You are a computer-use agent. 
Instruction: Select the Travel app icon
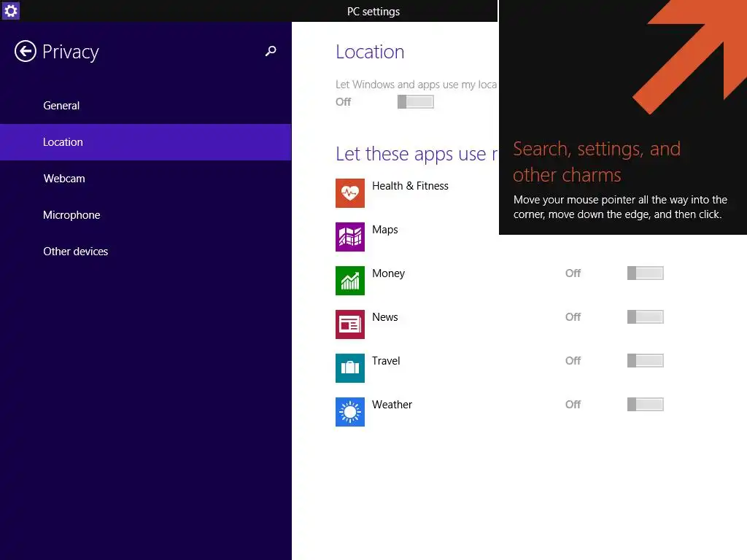pyautogui.click(x=349, y=368)
